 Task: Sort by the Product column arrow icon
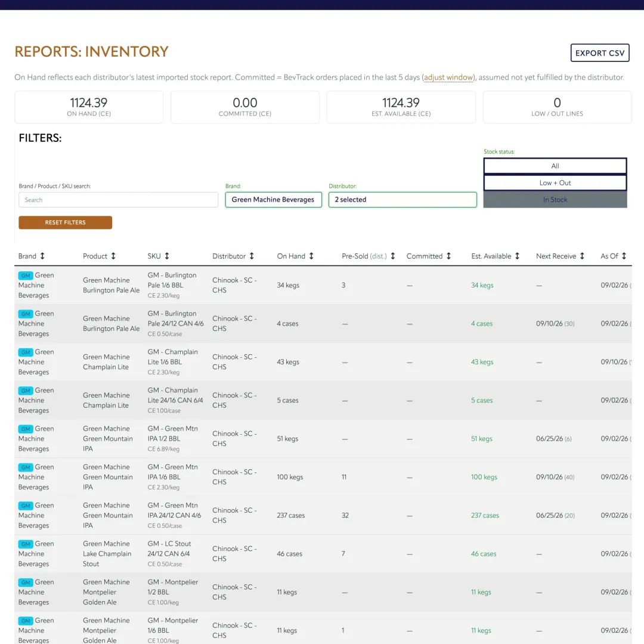point(113,256)
